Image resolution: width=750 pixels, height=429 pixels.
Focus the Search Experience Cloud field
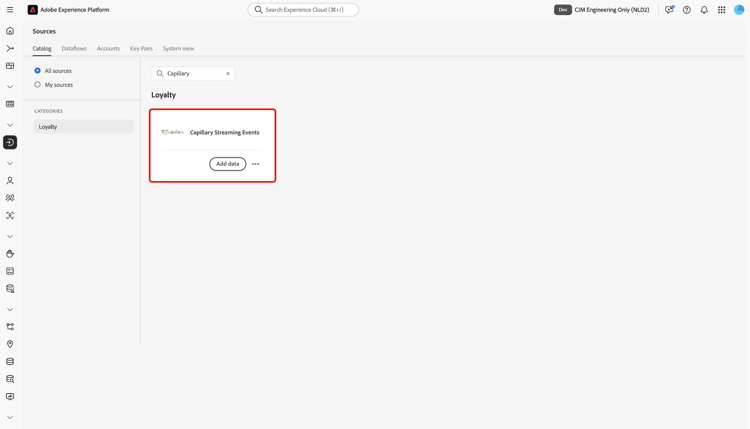click(303, 10)
